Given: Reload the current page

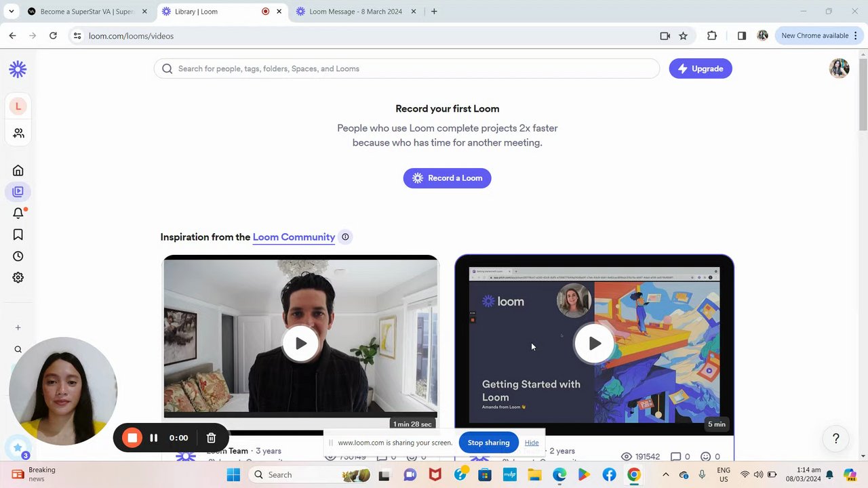Looking at the screenshot, I should 53,36.
